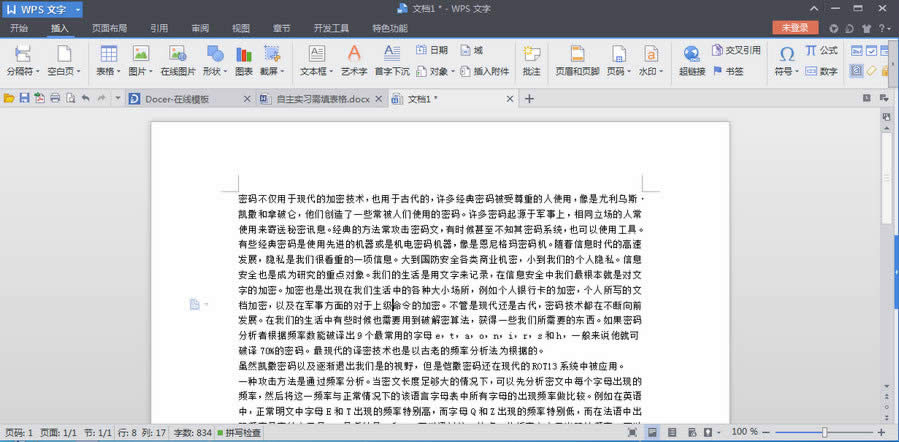
Task: Open the 超链接 hyperlink tool
Action: [x=692, y=60]
